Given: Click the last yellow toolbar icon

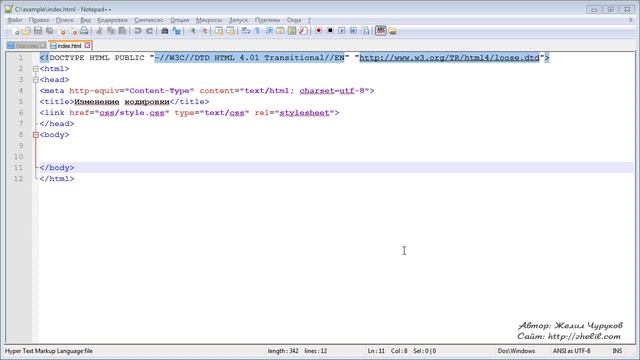Looking at the screenshot, I should coord(392,31).
